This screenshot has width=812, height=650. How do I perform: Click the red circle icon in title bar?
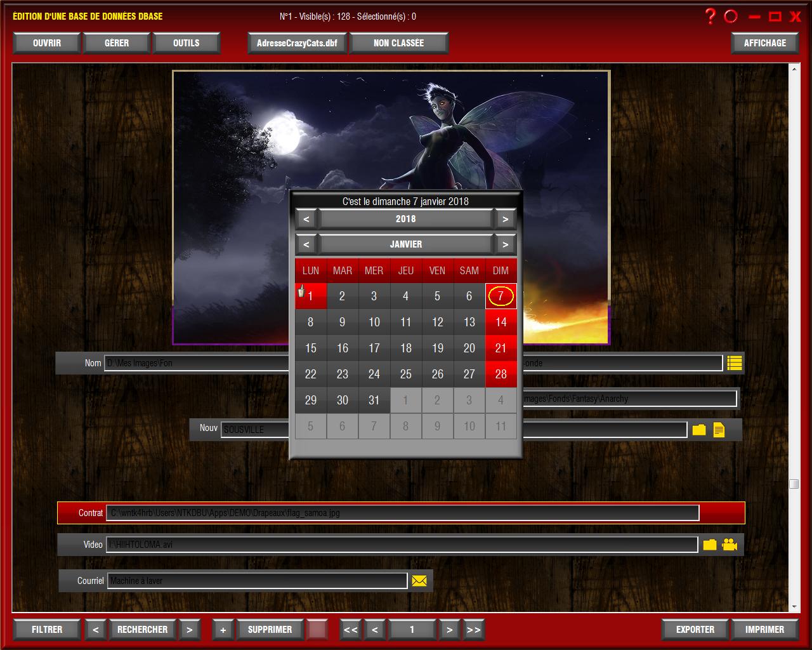pyautogui.click(x=731, y=17)
